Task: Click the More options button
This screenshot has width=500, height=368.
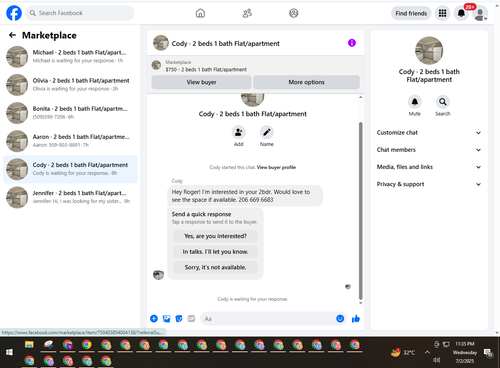Action: click(x=306, y=82)
